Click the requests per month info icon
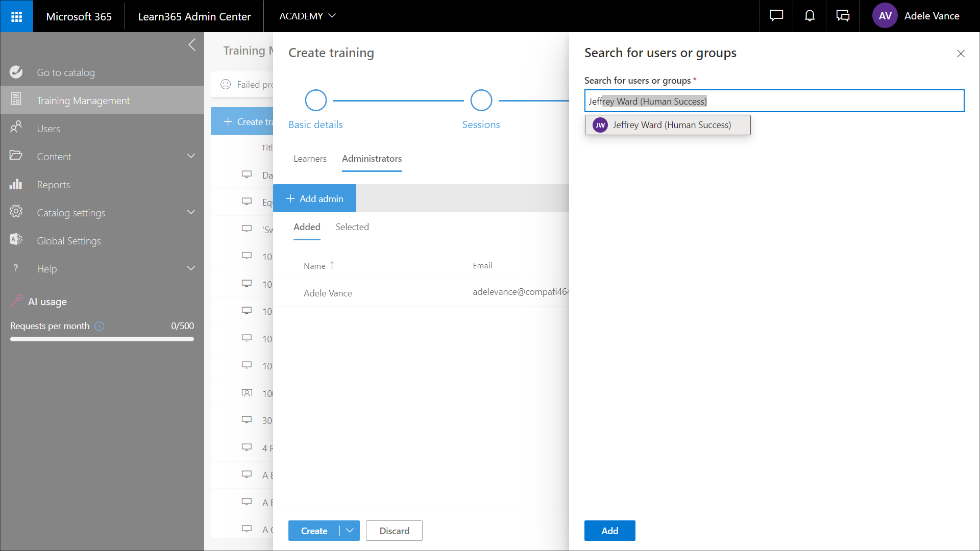The height and width of the screenshot is (551, 980). (100, 326)
